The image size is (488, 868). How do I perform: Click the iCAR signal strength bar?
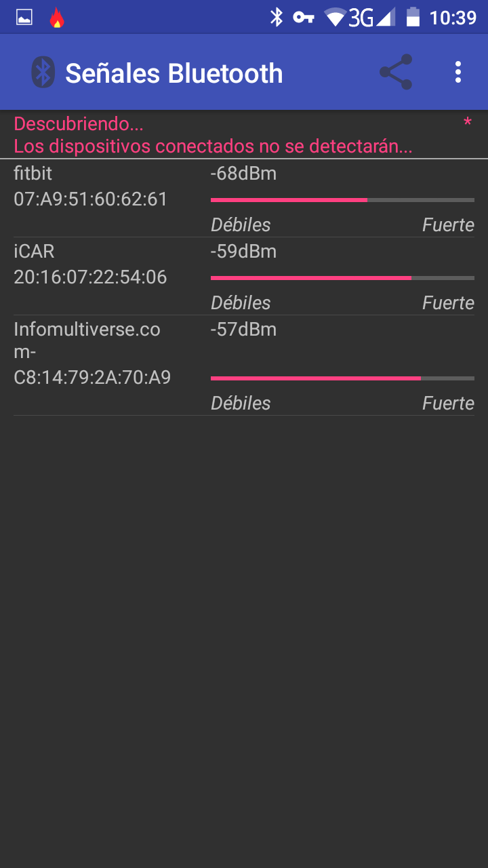[x=342, y=278]
